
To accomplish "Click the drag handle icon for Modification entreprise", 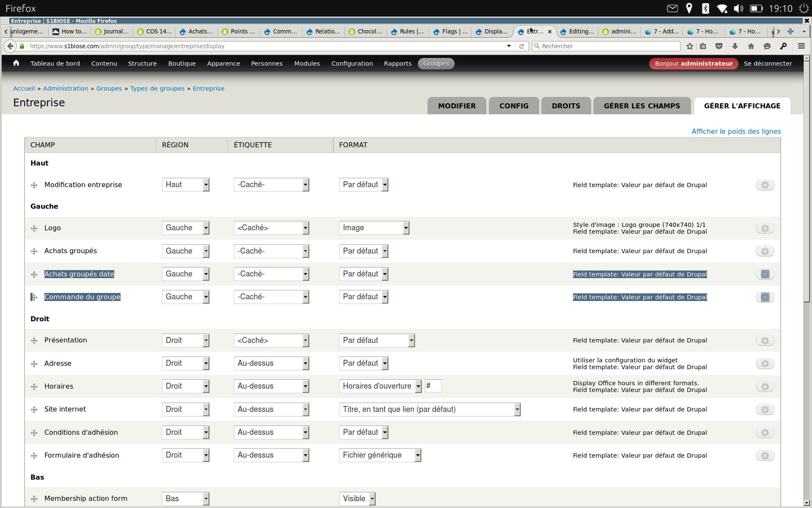I will point(34,184).
